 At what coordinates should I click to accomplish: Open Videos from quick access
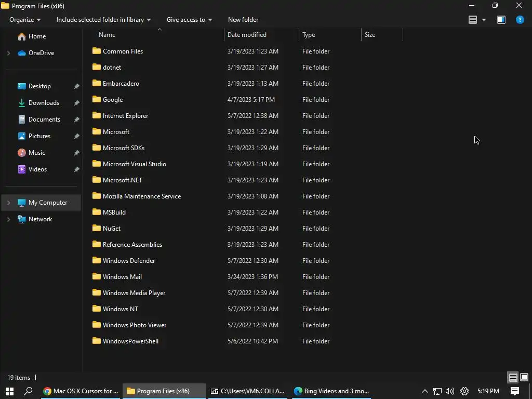point(37,169)
